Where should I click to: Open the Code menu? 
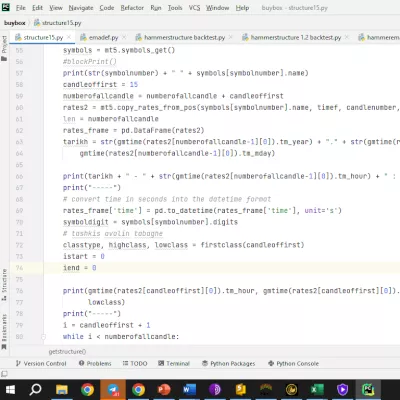point(107,8)
